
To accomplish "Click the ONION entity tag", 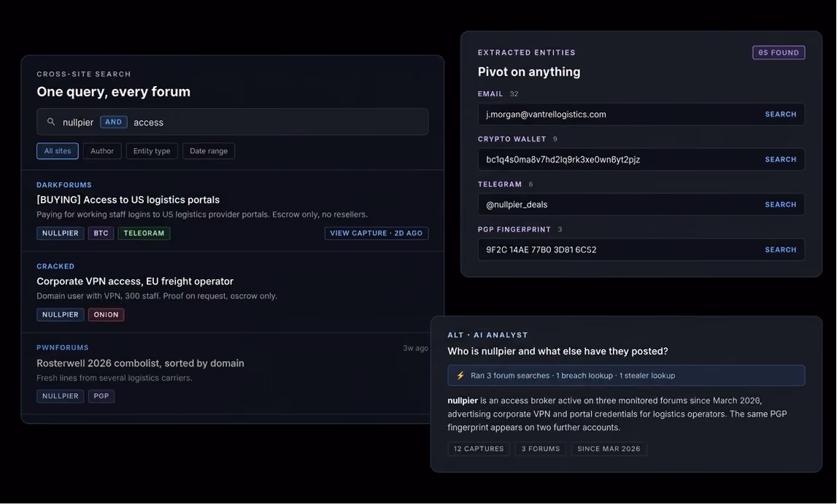I will tap(107, 314).
